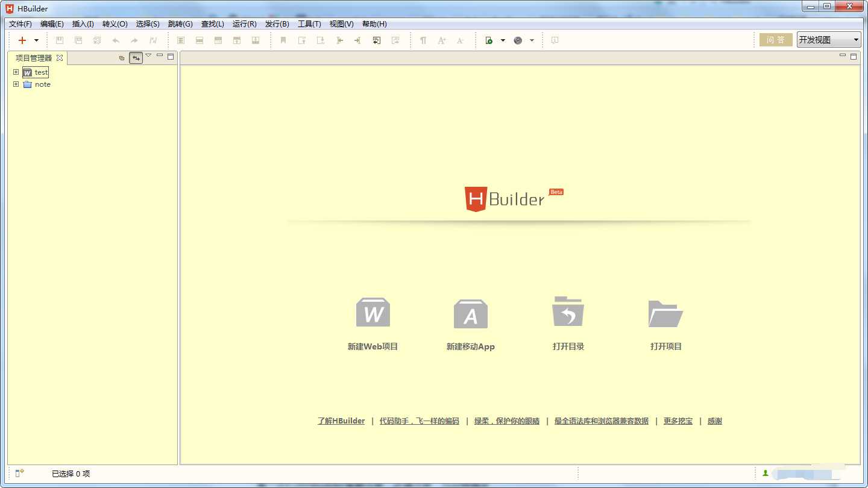This screenshot has height=488, width=868.
Task: Minimize the project manager panel
Action: [x=160, y=55]
